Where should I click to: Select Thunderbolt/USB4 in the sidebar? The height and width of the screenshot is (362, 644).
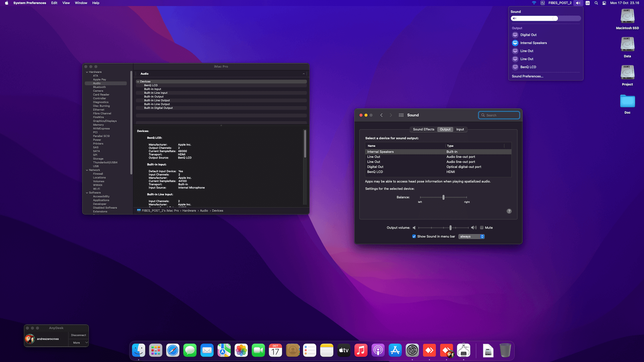pos(105,163)
